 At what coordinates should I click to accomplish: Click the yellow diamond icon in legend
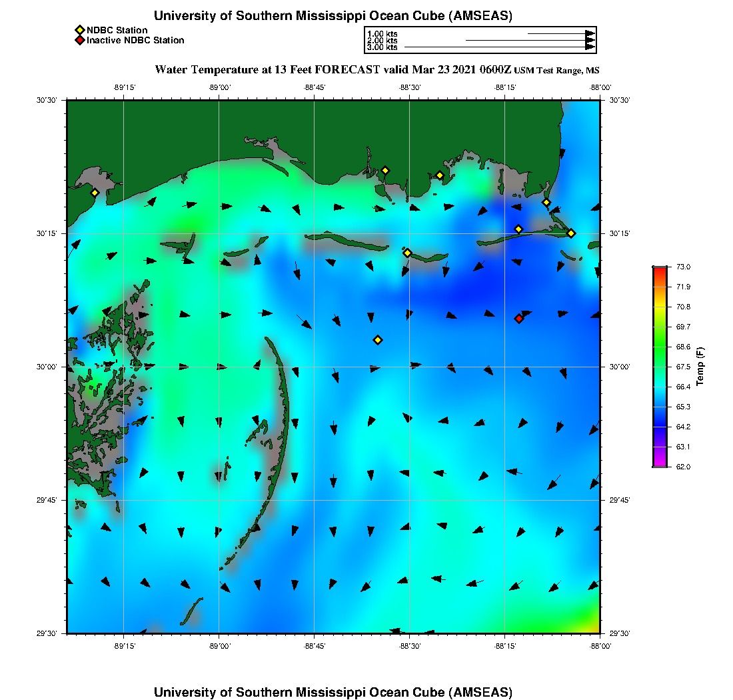coord(79,30)
